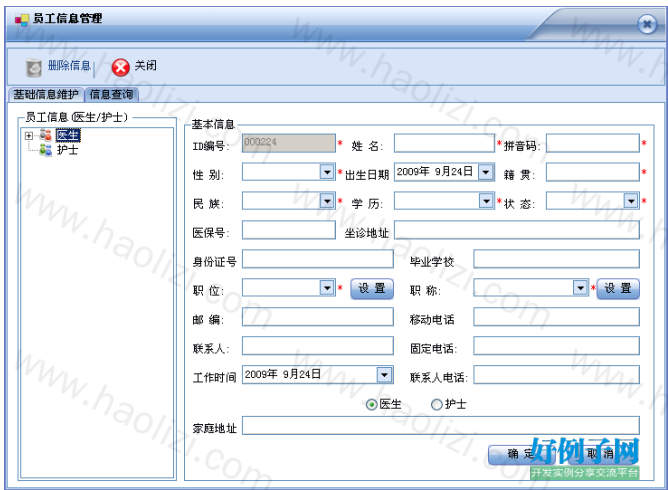Click the 移动电话 input field
668x490 pixels.
pyautogui.click(x=556, y=317)
